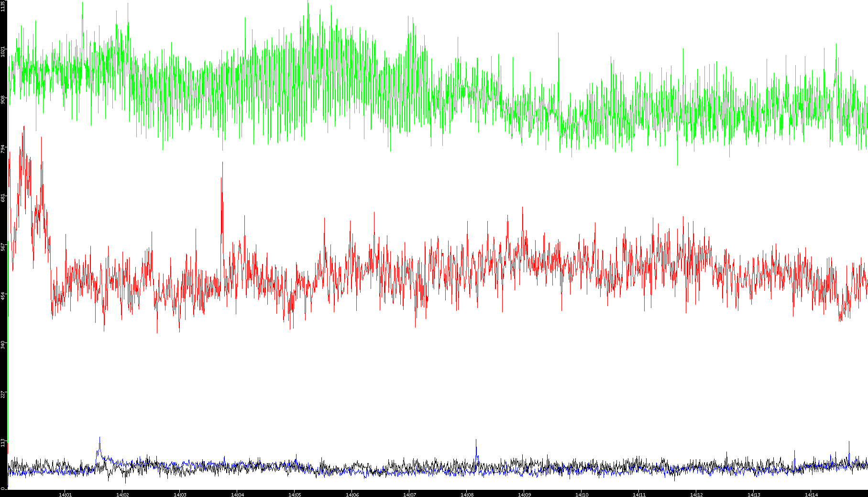Click blue line's peak between 14:01 and 14:02

point(99,438)
